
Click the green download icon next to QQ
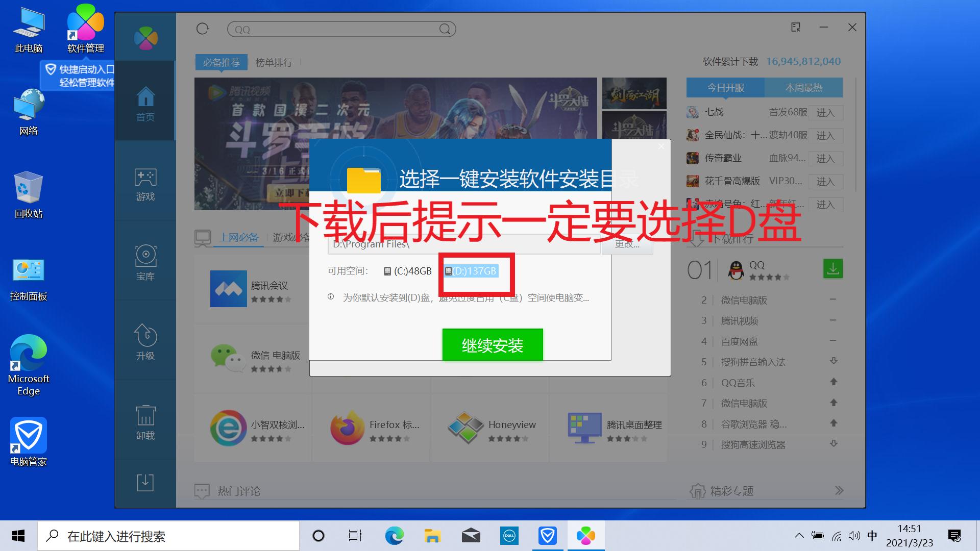click(x=833, y=268)
